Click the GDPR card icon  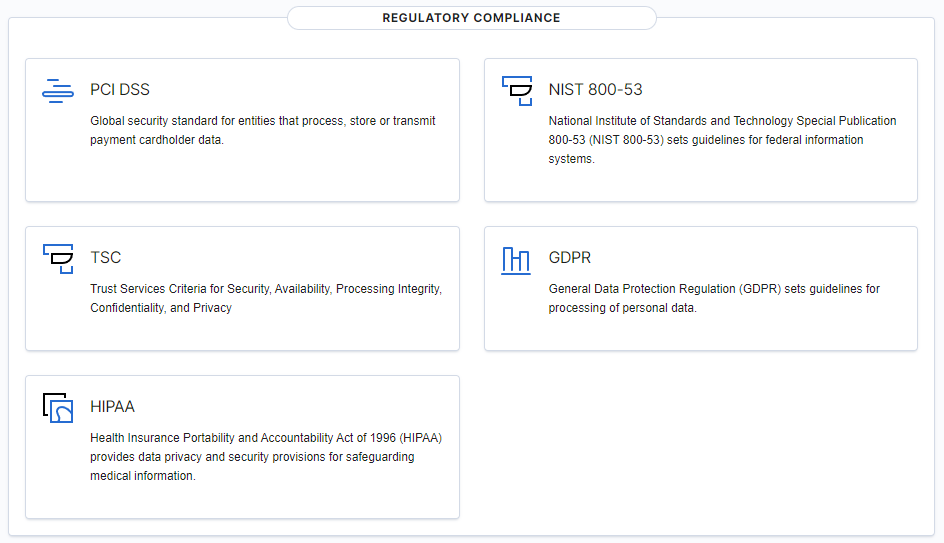click(516, 259)
